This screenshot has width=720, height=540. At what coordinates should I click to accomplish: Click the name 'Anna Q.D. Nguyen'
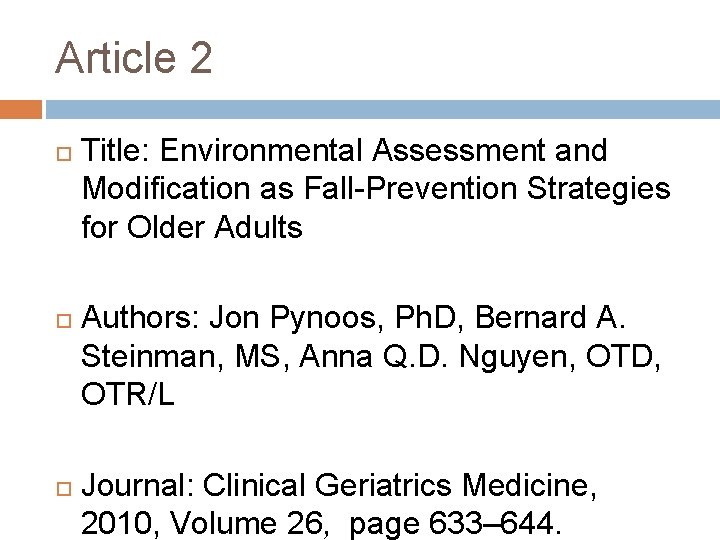pos(433,358)
